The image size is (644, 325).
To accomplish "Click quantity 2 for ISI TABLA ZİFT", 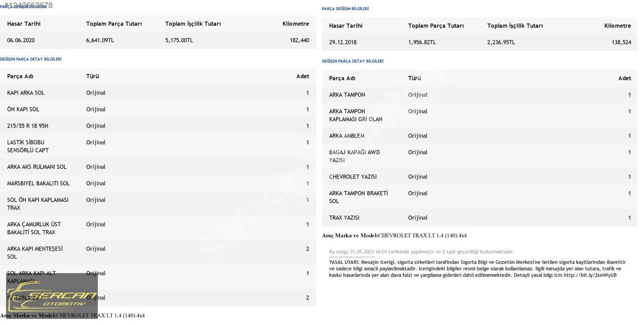I will pyautogui.click(x=308, y=298).
